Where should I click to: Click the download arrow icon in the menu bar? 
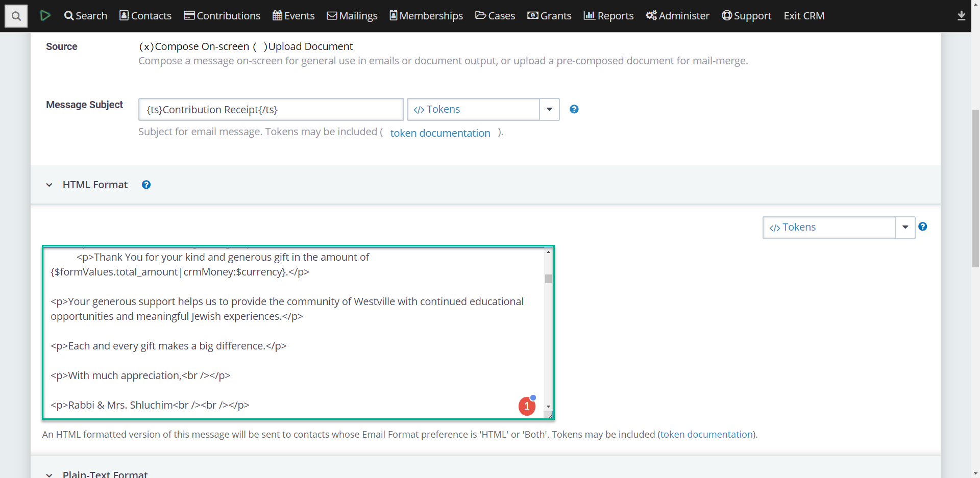(x=961, y=16)
